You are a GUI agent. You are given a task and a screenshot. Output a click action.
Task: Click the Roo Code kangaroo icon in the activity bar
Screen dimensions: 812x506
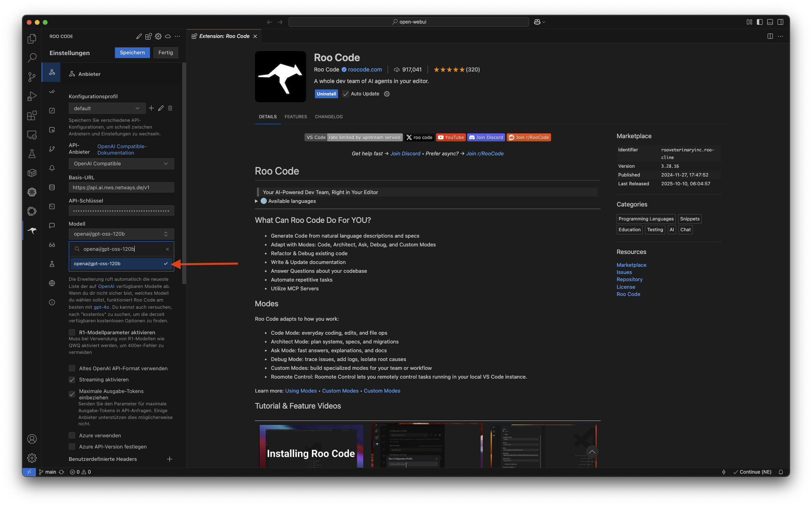(x=32, y=230)
